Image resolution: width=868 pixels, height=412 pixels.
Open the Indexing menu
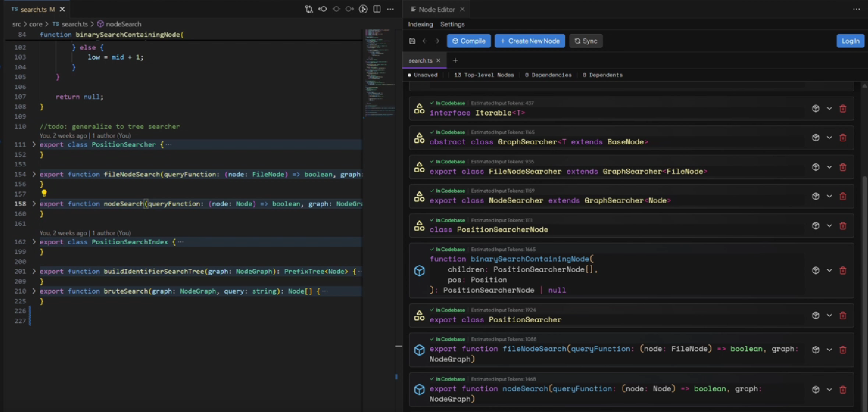[x=420, y=25]
